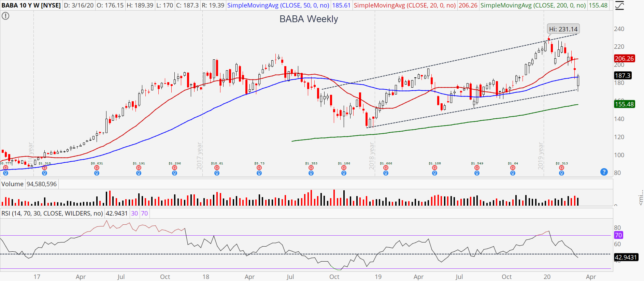Screen dimensions: 644x281
Task: Select the SimpleMovingAvg (CLOSE, 50, 0, no) study label
Action: [278, 5]
